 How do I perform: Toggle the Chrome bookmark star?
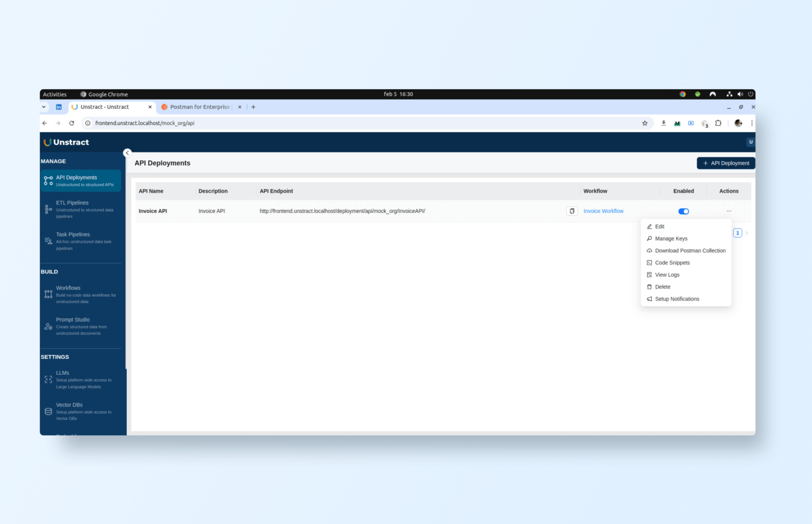[644, 123]
